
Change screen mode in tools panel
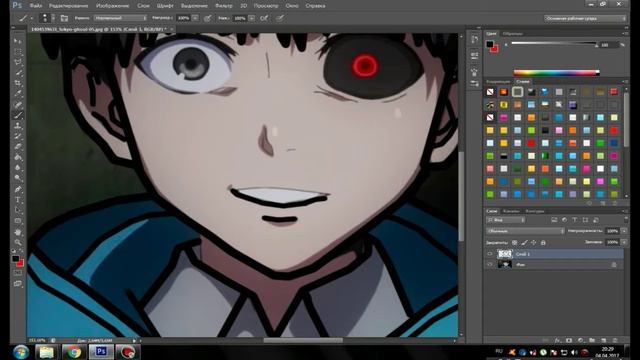click(18, 284)
